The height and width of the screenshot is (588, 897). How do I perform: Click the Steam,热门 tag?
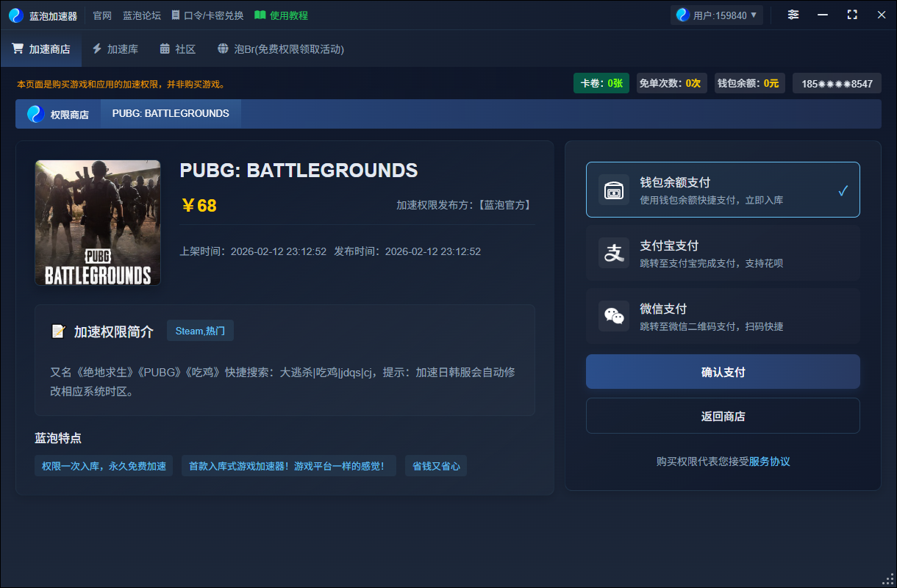tap(200, 331)
